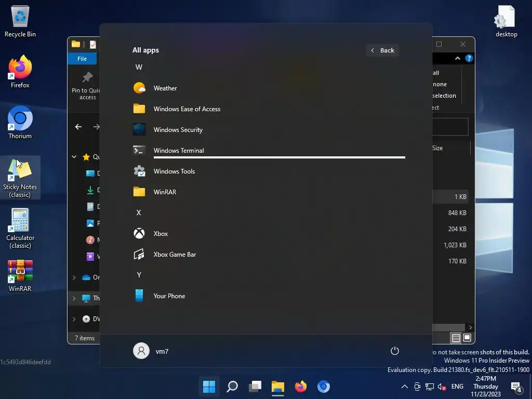Launch Your Phone app
The image size is (532, 399).
(268, 296)
